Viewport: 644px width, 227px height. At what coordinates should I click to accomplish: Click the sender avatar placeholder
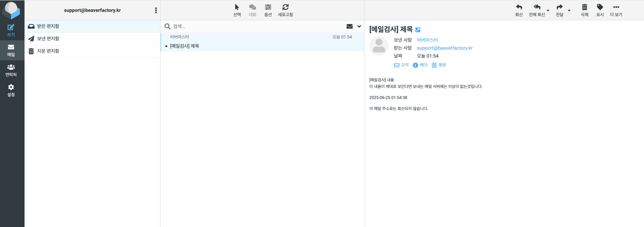point(379,46)
